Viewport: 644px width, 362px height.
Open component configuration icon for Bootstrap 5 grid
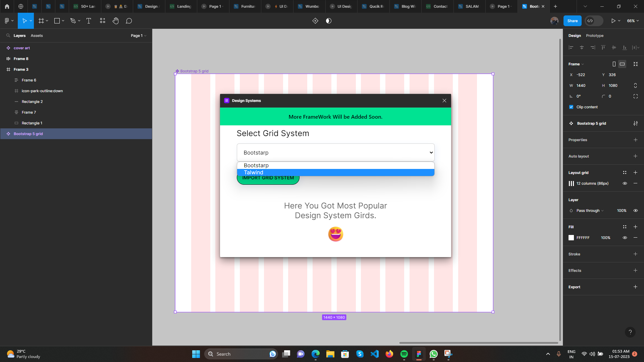636,123
